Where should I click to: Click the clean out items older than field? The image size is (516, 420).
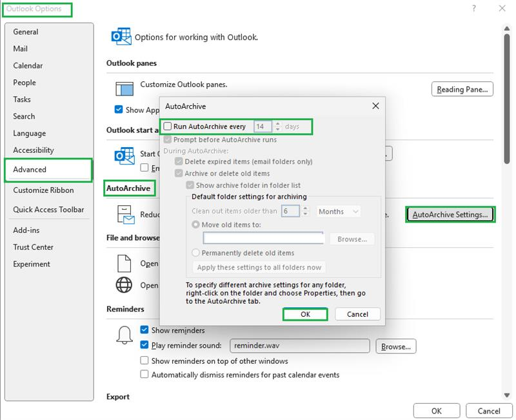pos(290,211)
